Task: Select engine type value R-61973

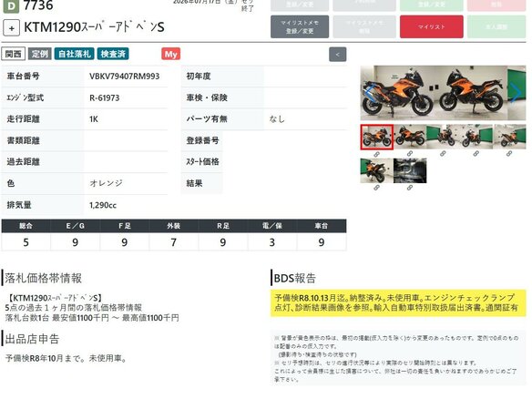Action: [105, 98]
